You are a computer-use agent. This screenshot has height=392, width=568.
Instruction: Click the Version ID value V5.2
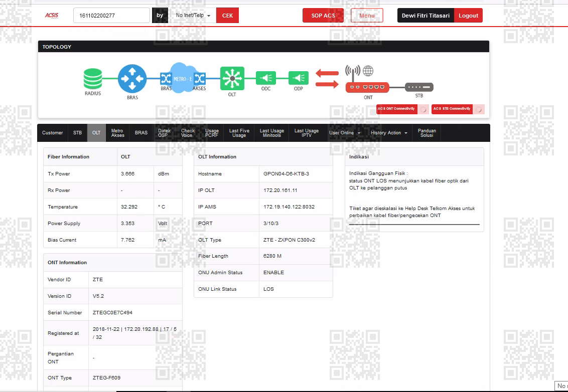[98, 296]
